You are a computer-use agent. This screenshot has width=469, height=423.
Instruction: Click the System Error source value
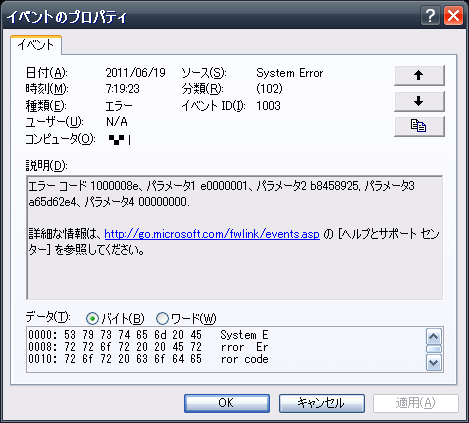tap(290, 73)
